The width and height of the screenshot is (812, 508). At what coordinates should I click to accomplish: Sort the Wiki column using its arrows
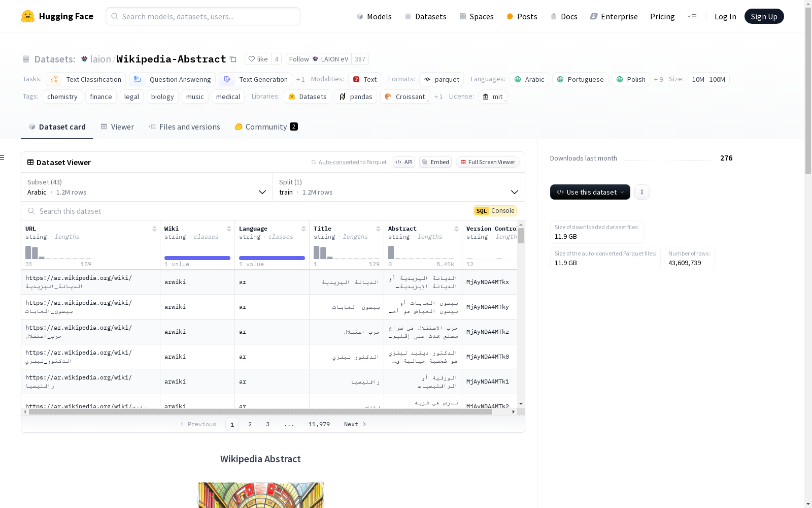pyautogui.click(x=229, y=229)
